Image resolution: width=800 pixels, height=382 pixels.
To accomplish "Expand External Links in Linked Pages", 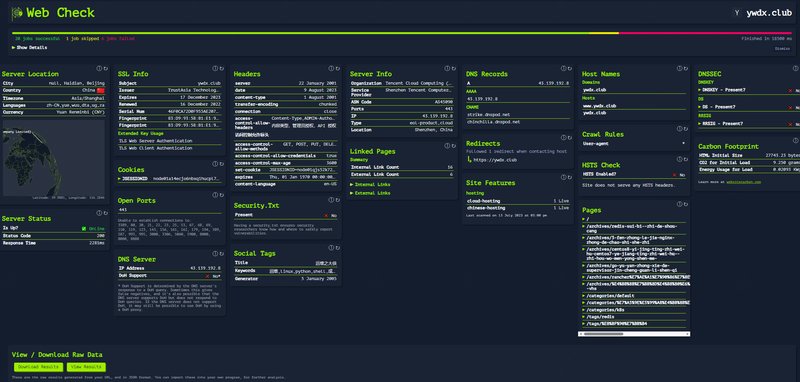I will (370, 193).
